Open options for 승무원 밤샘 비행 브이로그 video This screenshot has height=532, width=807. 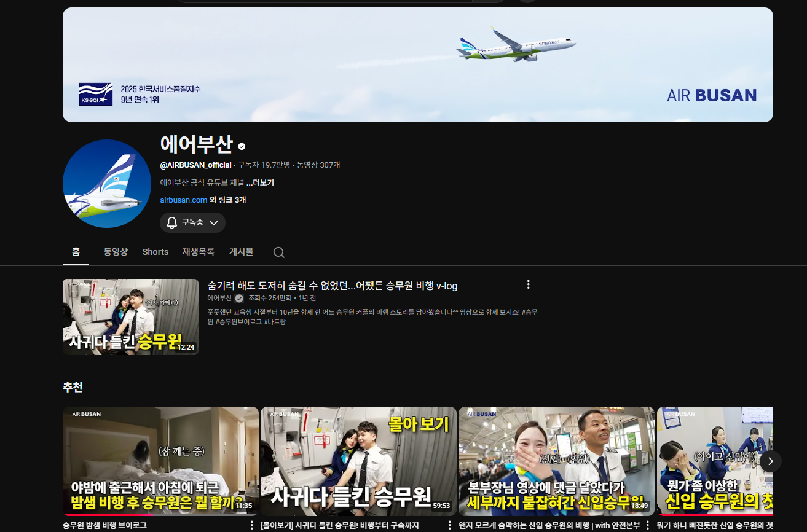pyautogui.click(x=251, y=526)
